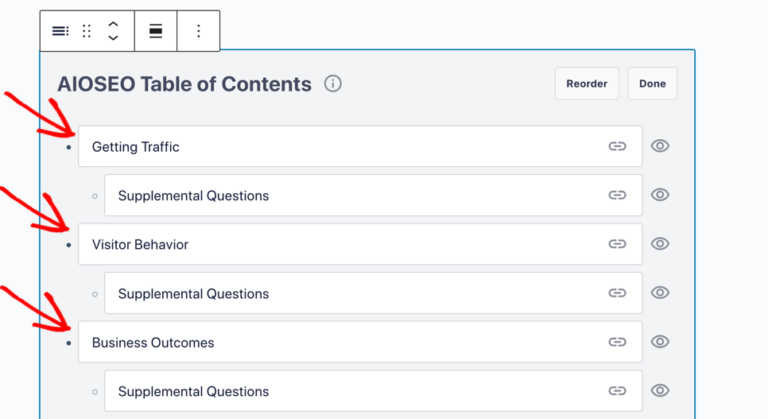Click the Supplemental Questions field under Business Outcomes

point(350,391)
